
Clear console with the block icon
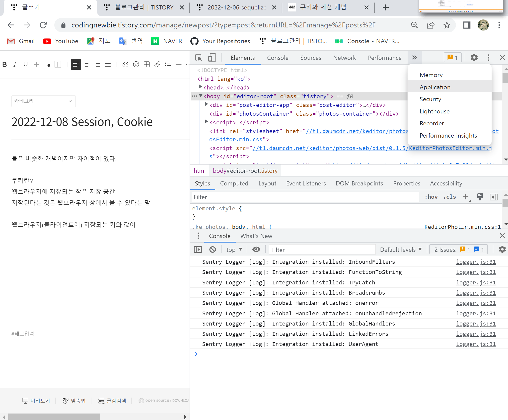click(213, 250)
